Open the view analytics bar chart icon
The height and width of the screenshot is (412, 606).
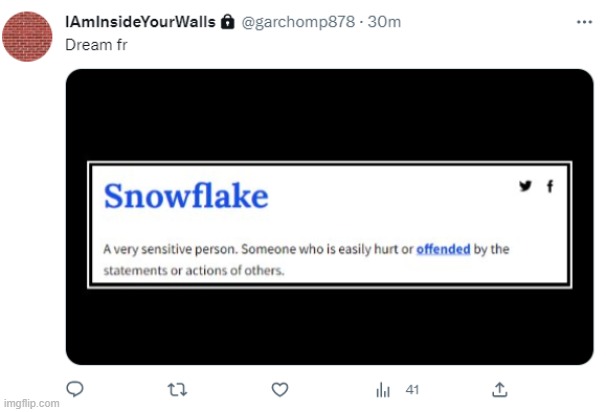(x=382, y=389)
